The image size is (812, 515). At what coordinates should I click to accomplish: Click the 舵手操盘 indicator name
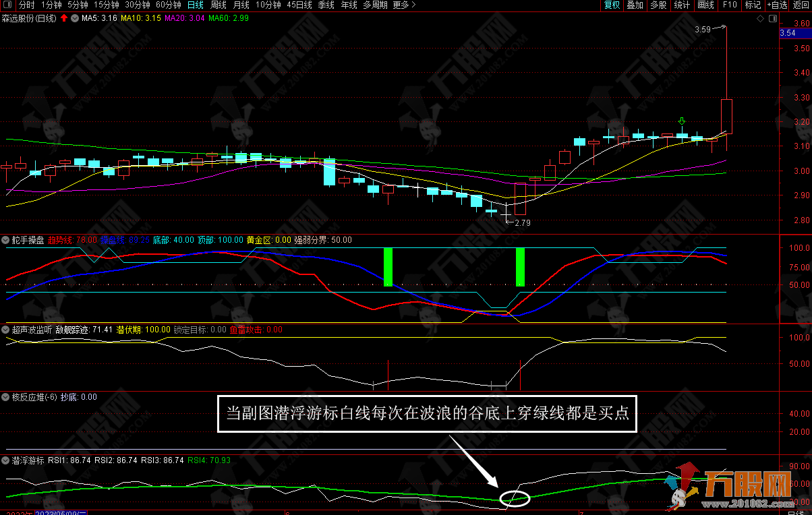pos(28,239)
